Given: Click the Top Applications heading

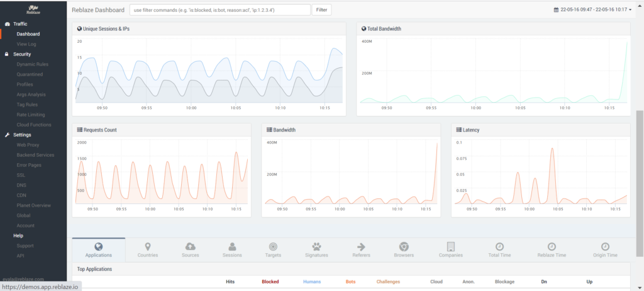Looking at the screenshot, I should [x=94, y=269].
